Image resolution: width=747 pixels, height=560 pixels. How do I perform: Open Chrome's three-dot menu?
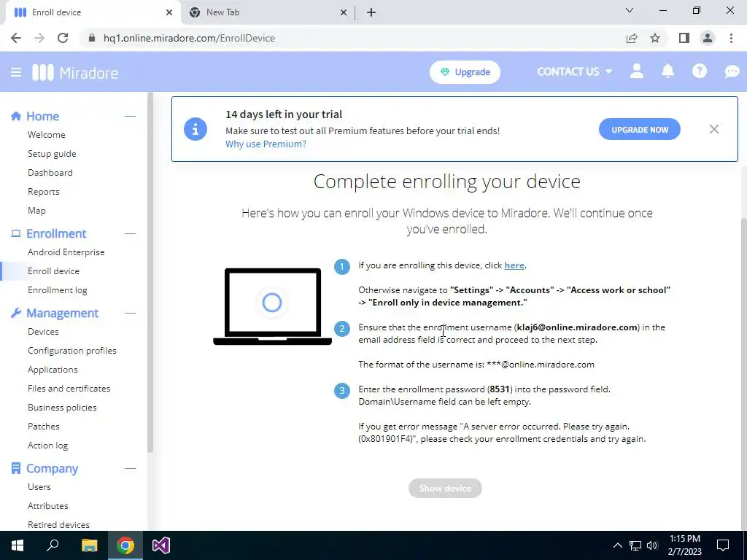pos(731,38)
